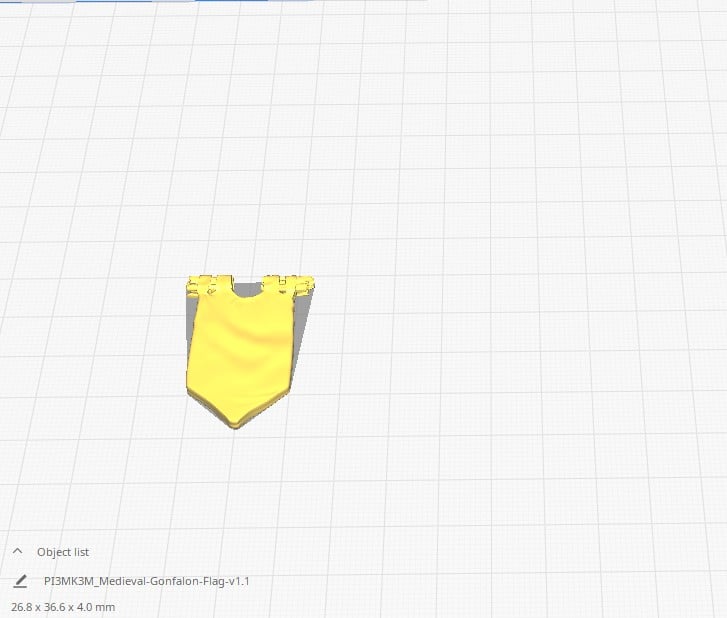Select the yellow gonfalon flag model center

tap(239, 350)
